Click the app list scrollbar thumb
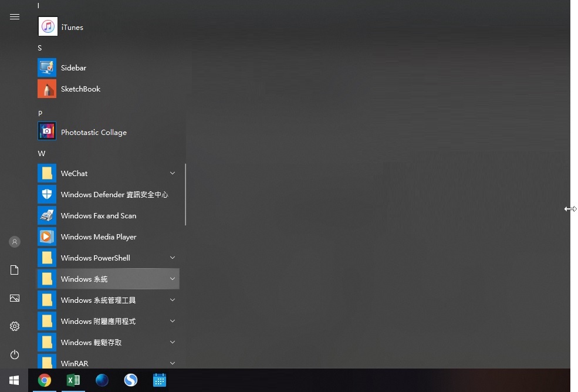Viewport: 578px width, 392px height. click(x=185, y=194)
